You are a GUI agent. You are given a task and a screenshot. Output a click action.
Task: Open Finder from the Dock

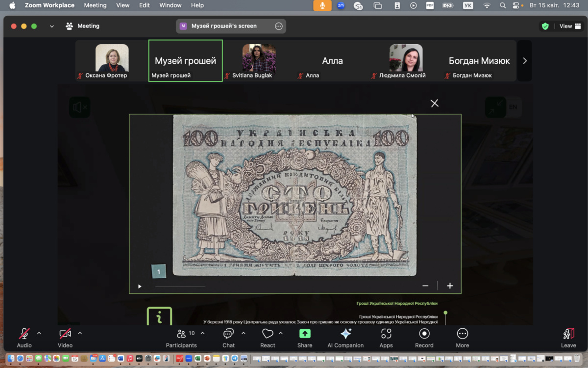[11, 359]
